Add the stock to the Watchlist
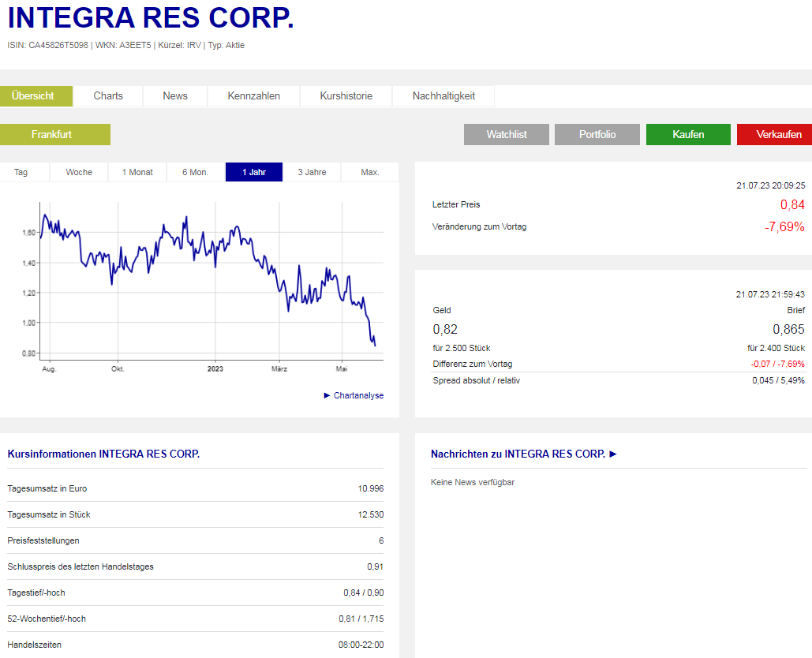Screen dimensions: 812x658 [507, 134]
